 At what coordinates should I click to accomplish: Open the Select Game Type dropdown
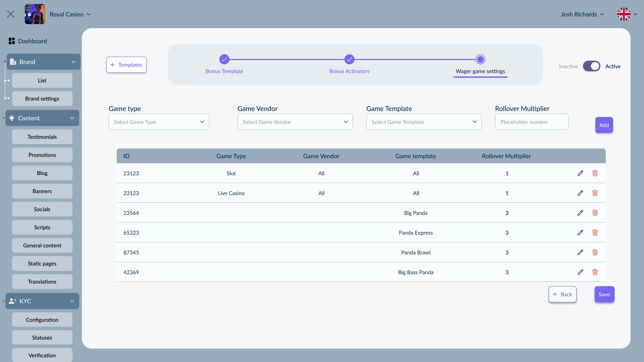tap(159, 122)
